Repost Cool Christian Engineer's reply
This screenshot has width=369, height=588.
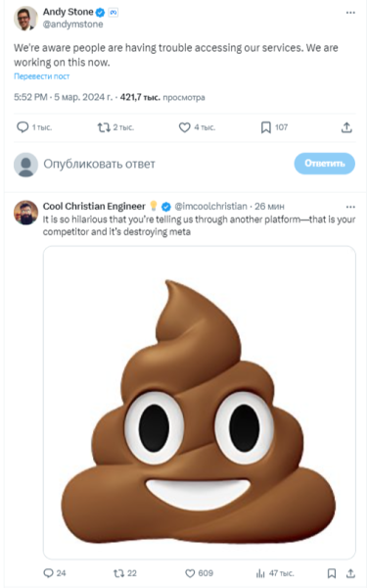point(118,573)
